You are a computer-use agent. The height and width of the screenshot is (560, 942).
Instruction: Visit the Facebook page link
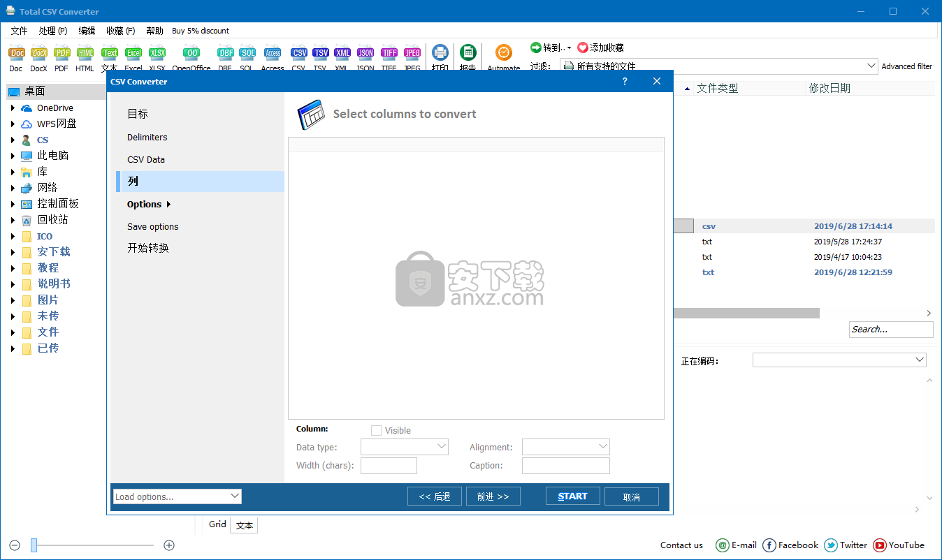click(x=790, y=545)
